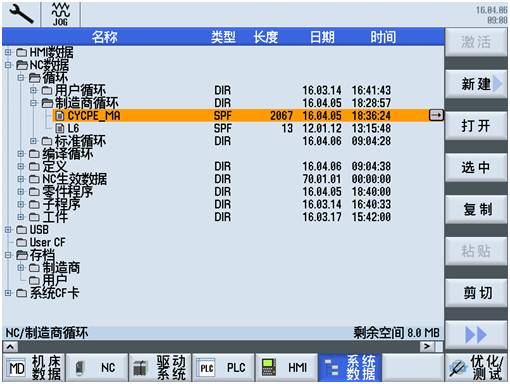Image resolution: width=510 pixels, height=384 pixels.
Task: Click the CYCPE_MA file icon
Action: [60, 116]
